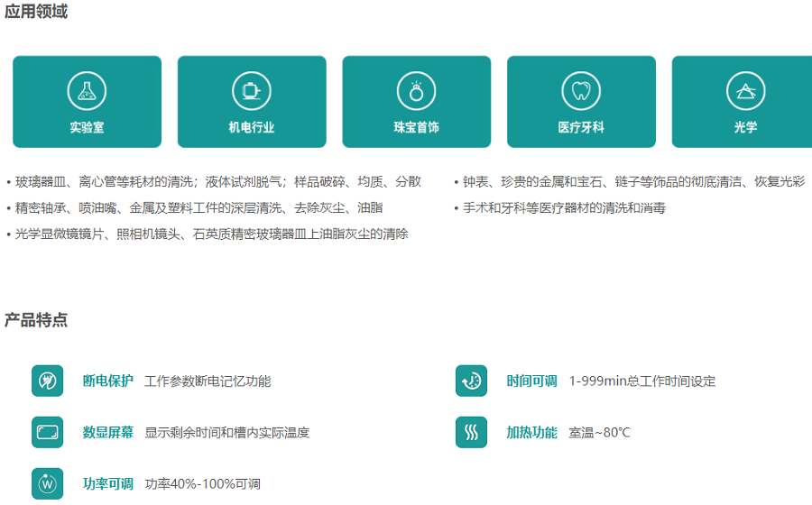
Task: Click the laboratory flask icon
Action: click(87, 90)
